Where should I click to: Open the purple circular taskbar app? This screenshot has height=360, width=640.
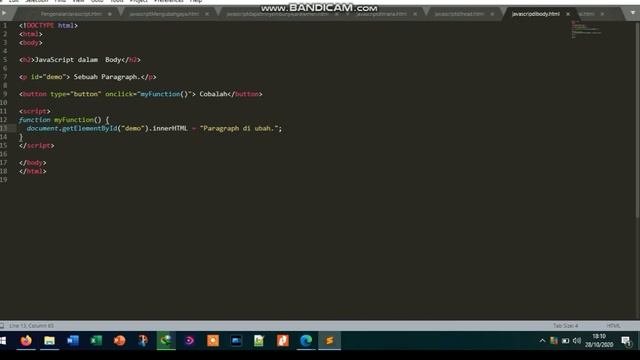click(x=189, y=340)
